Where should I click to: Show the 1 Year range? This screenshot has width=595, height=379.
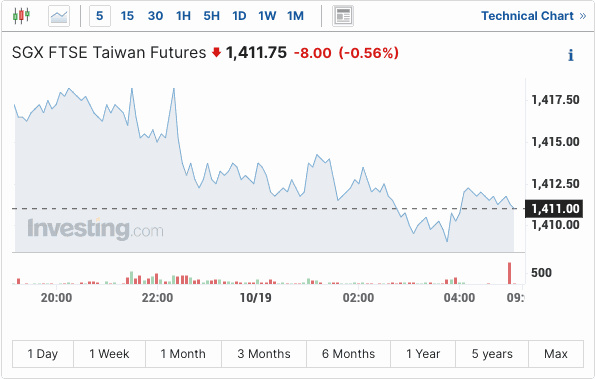coord(423,354)
